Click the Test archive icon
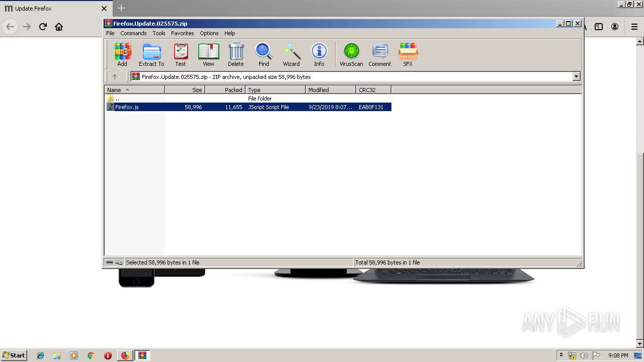 pyautogui.click(x=181, y=54)
